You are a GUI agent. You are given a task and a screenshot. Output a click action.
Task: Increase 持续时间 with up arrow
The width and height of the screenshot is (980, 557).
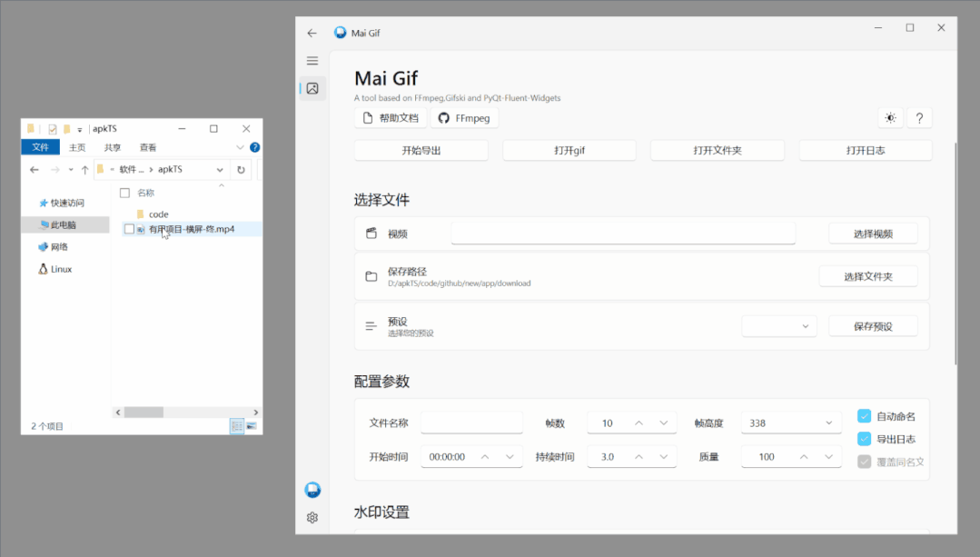638,457
